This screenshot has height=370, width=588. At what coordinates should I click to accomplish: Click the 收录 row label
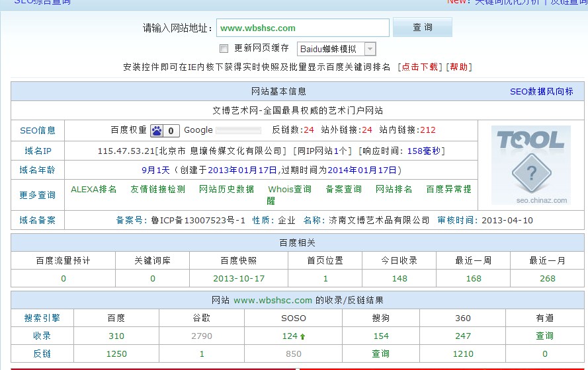point(42,336)
